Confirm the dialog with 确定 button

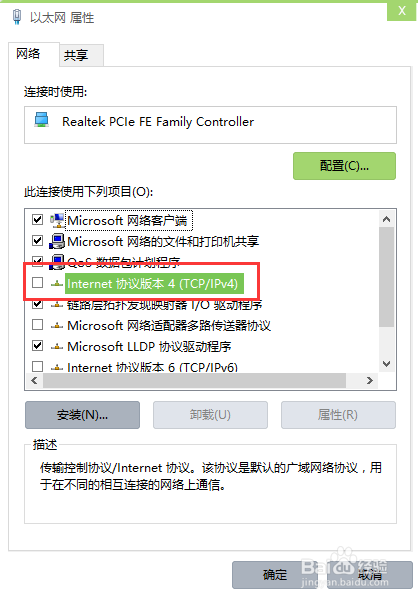(274, 575)
